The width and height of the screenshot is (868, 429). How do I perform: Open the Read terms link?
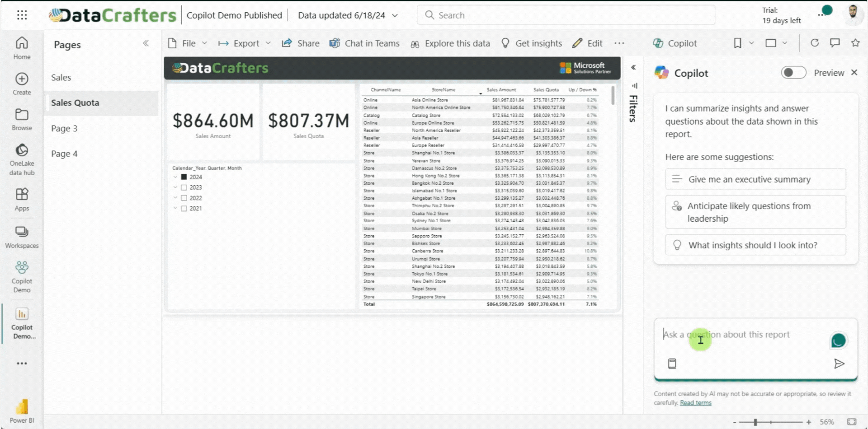click(695, 403)
